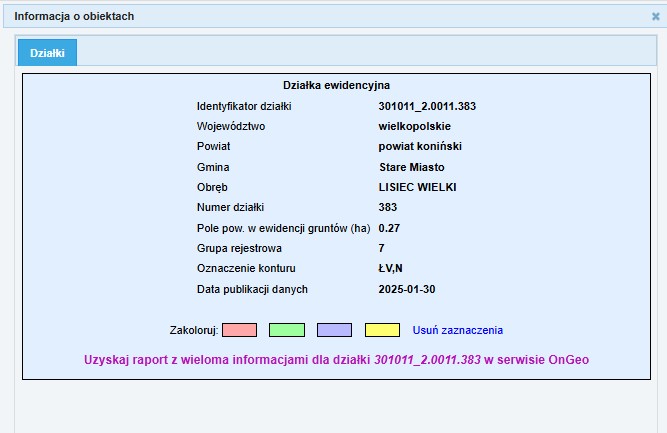Click the LISIEC WIELKI obręb value
667x433 pixels.
(417, 187)
